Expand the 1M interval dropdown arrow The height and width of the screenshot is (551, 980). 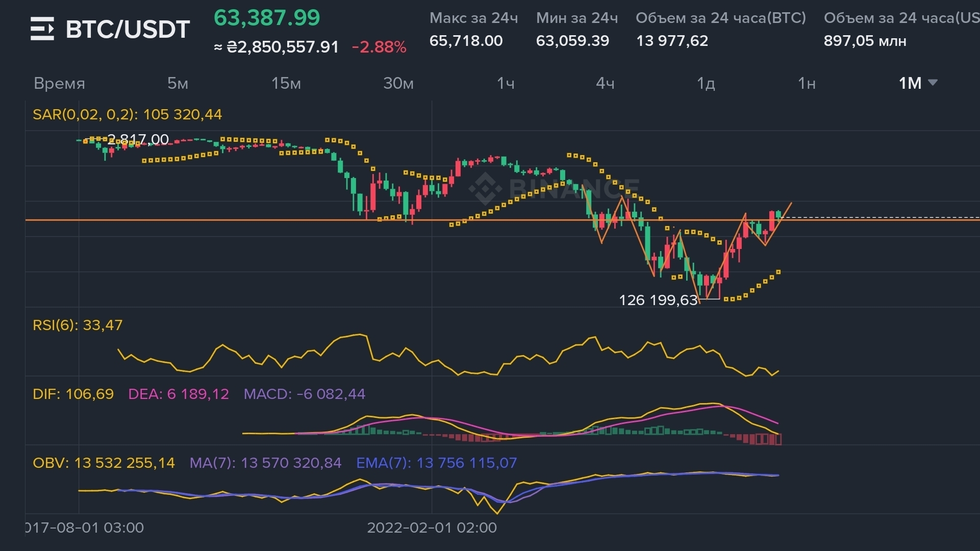tap(933, 83)
